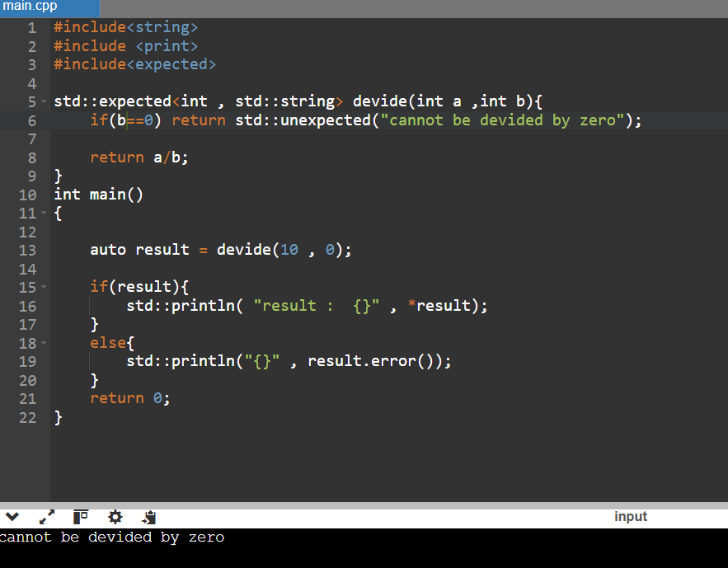Click the closing brace on line 22
Screen dimensions: 728x568
pyautogui.click(x=56, y=417)
